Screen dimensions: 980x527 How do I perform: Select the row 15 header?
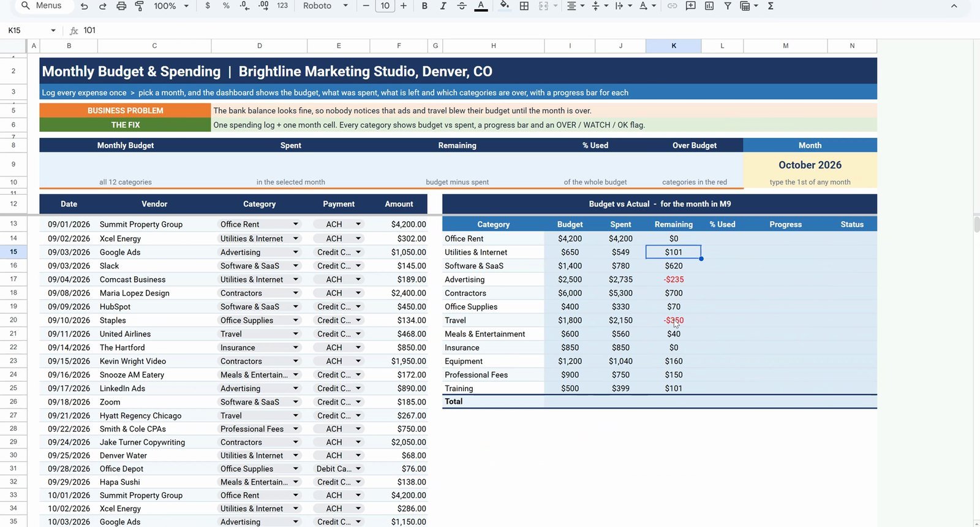pyautogui.click(x=13, y=252)
